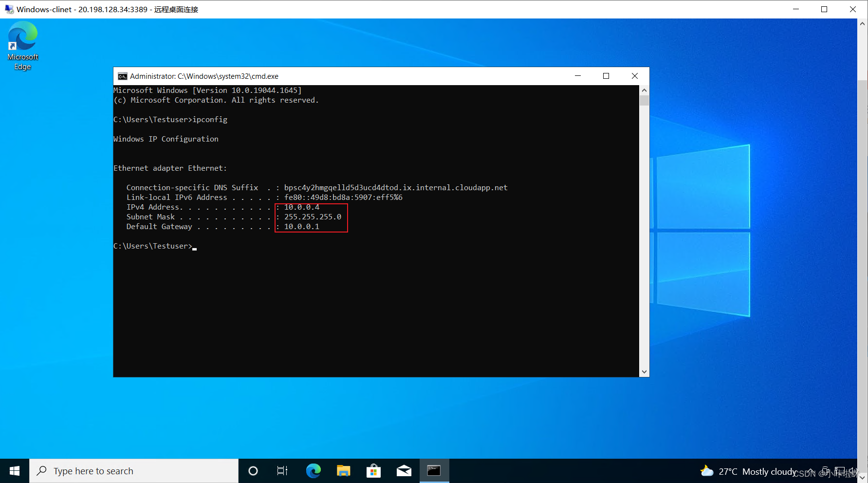Click the cmd scrollbar down arrow

point(644,372)
